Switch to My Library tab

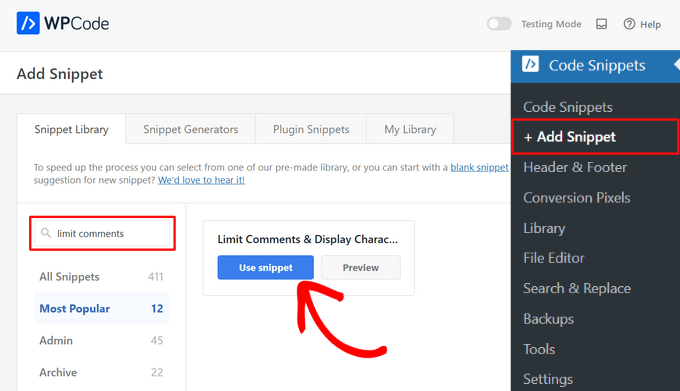(410, 129)
